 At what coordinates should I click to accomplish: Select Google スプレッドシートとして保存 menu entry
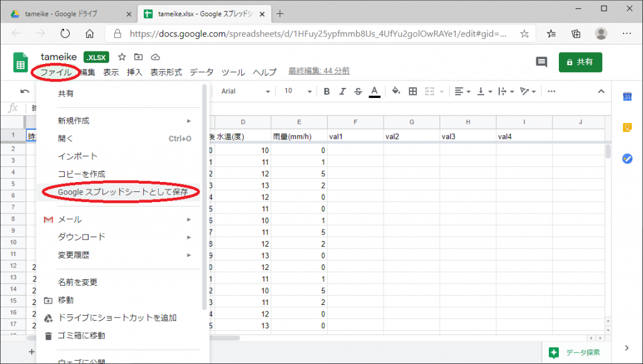pyautogui.click(x=122, y=192)
